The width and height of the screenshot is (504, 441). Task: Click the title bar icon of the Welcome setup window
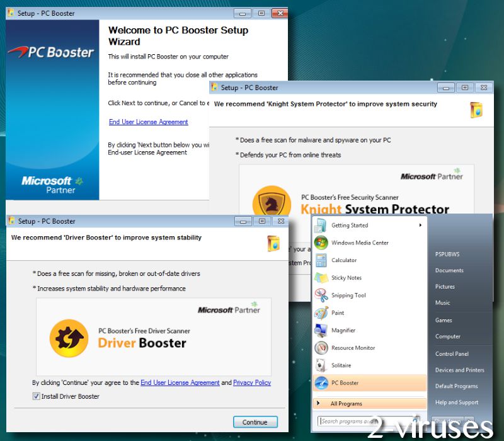(x=11, y=13)
